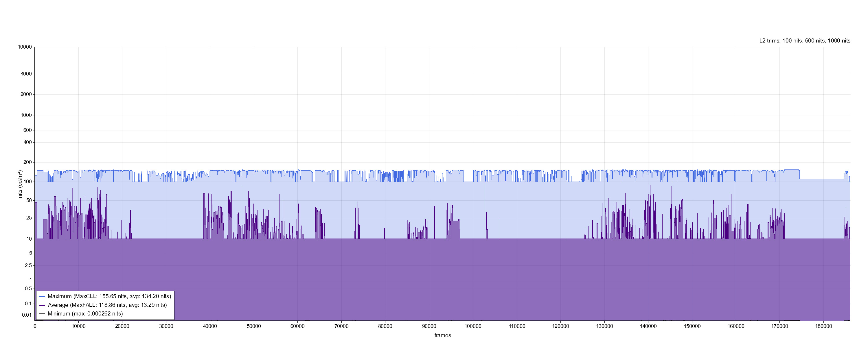This screenshot has height=347, width=868.
Task: Click the 2.5 y-axis tick label
Action: 28,265
